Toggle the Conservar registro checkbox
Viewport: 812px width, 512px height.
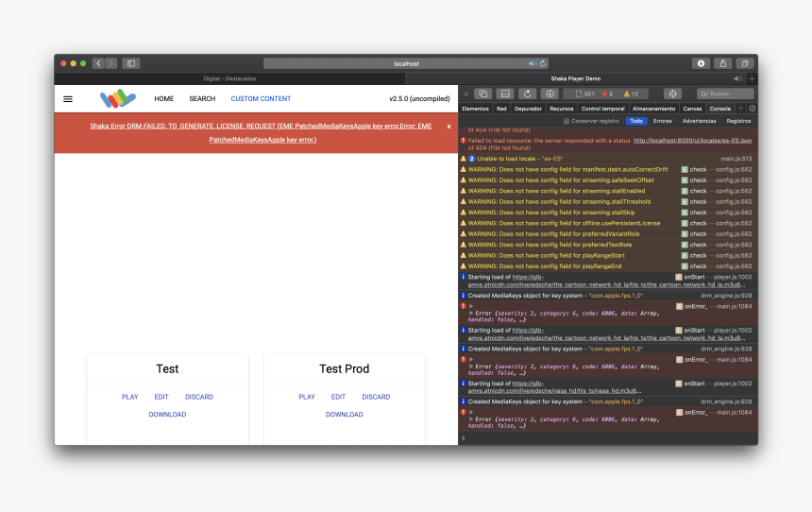pos(567,121)
